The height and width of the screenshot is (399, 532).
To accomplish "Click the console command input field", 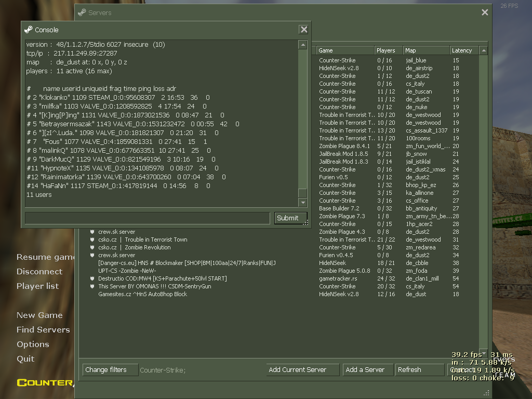I will [x=148, y=218].
